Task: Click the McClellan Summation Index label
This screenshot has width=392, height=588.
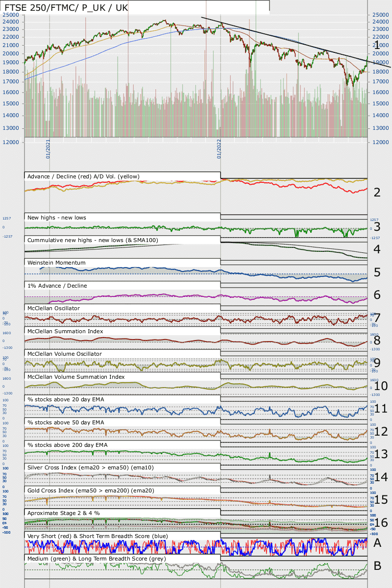Action: click(x=66, y=331)
